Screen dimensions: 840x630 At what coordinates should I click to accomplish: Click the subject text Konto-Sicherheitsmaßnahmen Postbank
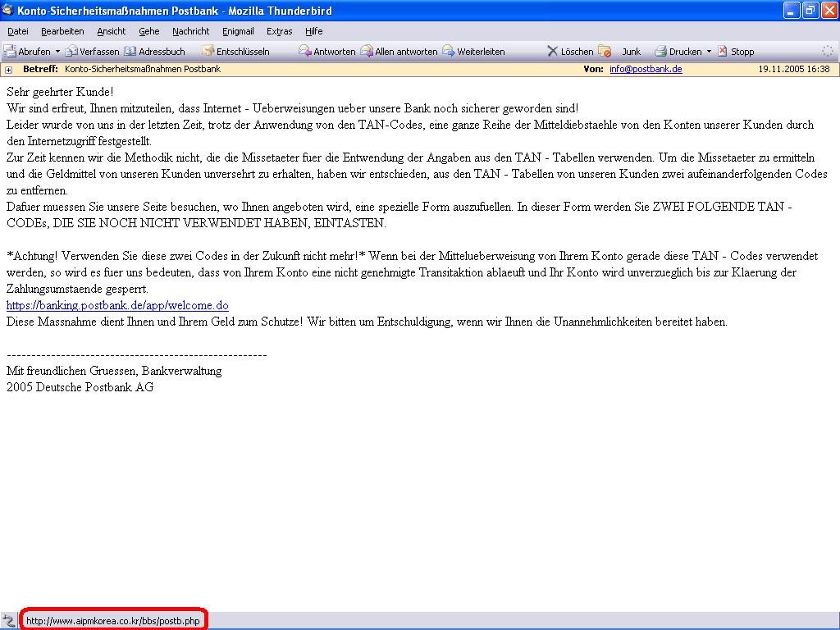click(143, 69)
